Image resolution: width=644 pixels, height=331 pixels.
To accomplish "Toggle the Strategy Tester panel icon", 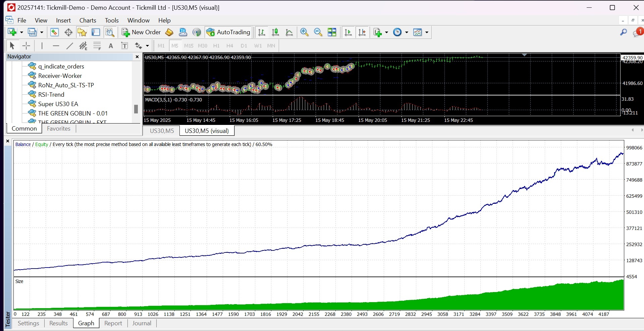I will pos(110,32).
